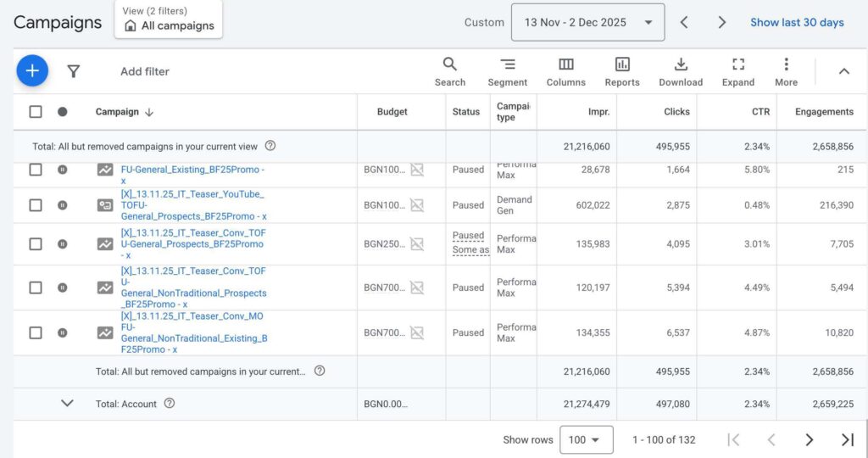
Task: Click budget icon in NonTraditional_Existing row
Action: click(x=417, y=332)
